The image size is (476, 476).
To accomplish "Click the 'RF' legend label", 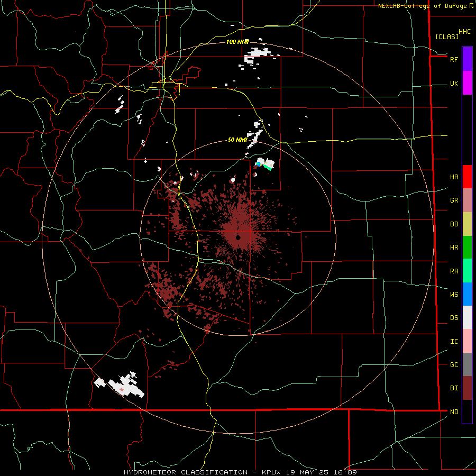I will coord(454,59).
